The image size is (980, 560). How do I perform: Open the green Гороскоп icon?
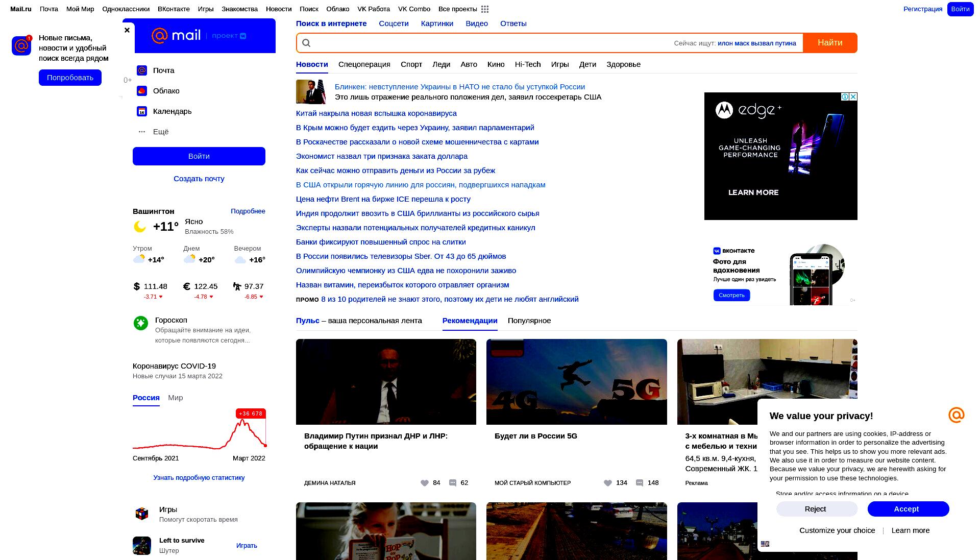click(141, 323)
